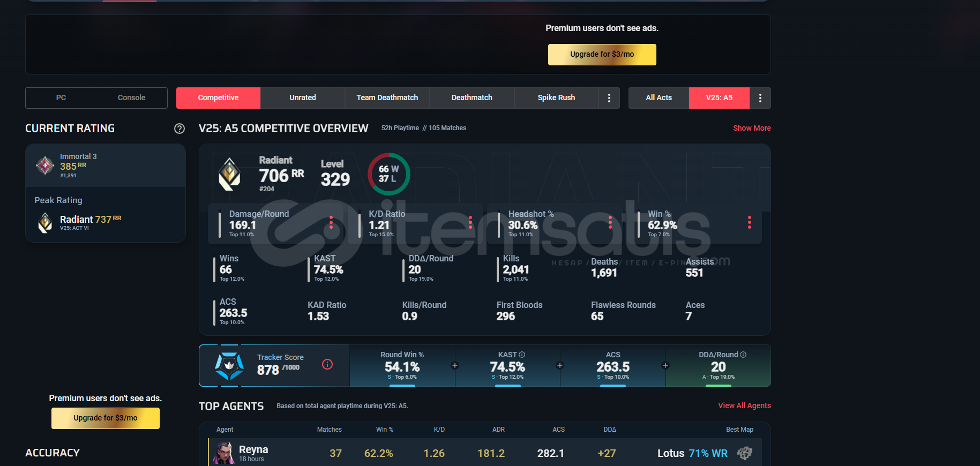Switch platform to PC
The width and height of the screenshot is (980, 466).
tap(61, 98)
